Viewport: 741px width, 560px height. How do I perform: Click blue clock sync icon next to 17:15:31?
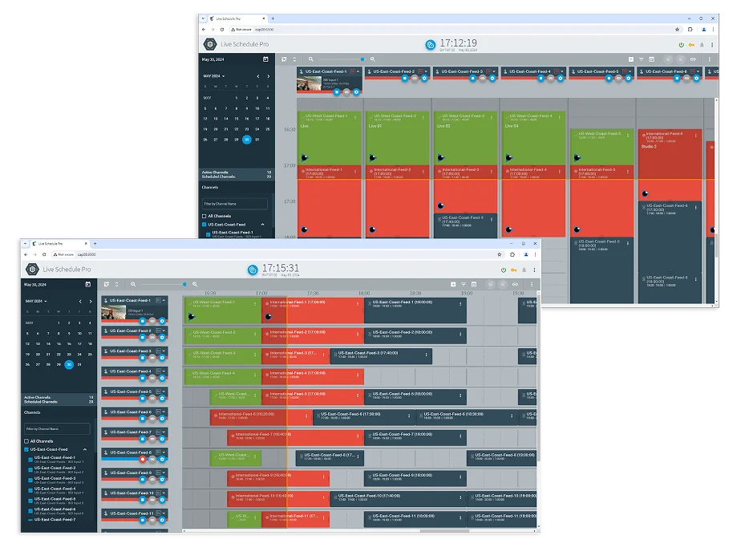click(x=253, y=270)
